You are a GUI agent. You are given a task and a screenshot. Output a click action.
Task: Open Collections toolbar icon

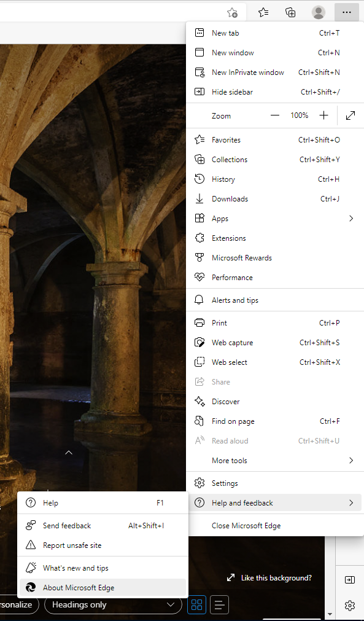(291, 13)
